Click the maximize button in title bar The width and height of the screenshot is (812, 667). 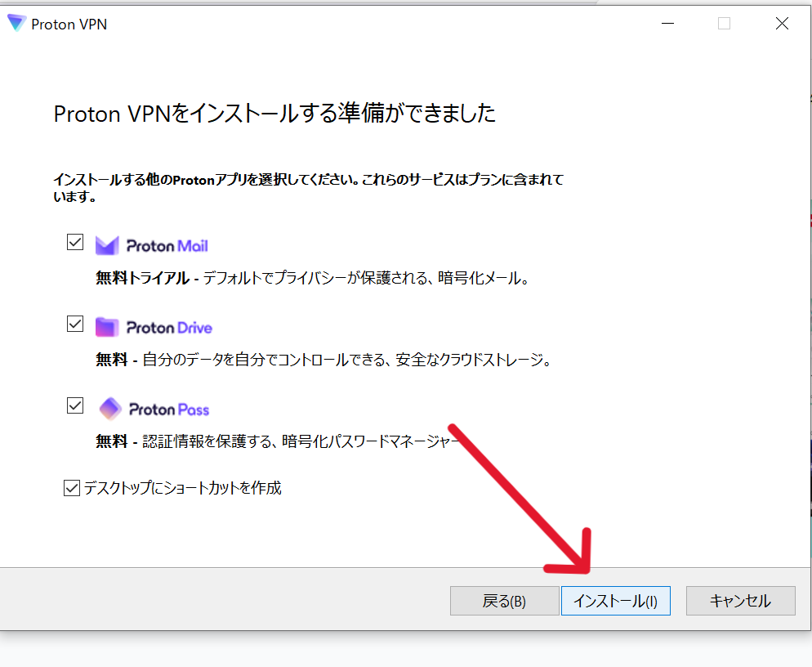point(724,24)
